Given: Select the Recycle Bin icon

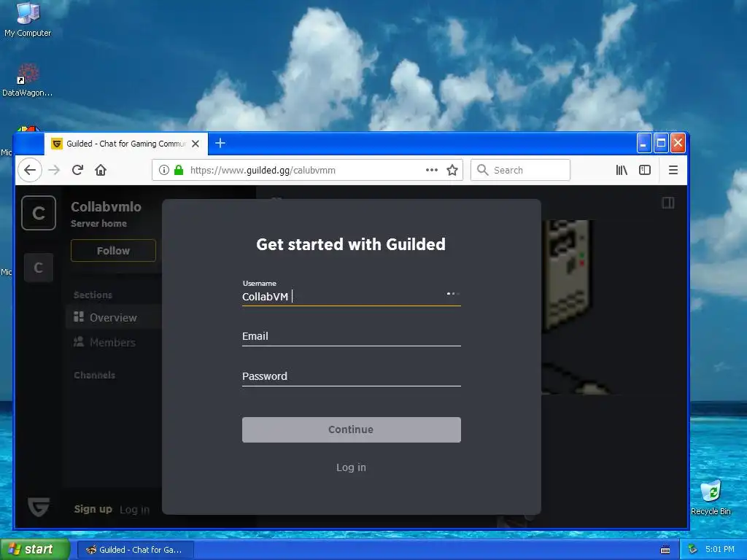Looking at the screenshot, I should click(711, 497).
